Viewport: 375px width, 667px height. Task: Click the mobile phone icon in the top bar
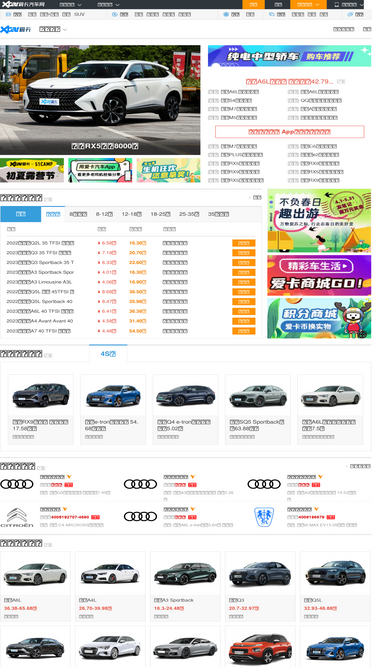pos(337,4)
